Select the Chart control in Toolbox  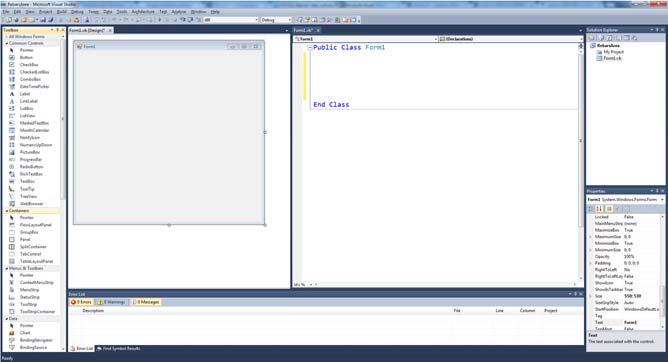click(x=25, y=333)
